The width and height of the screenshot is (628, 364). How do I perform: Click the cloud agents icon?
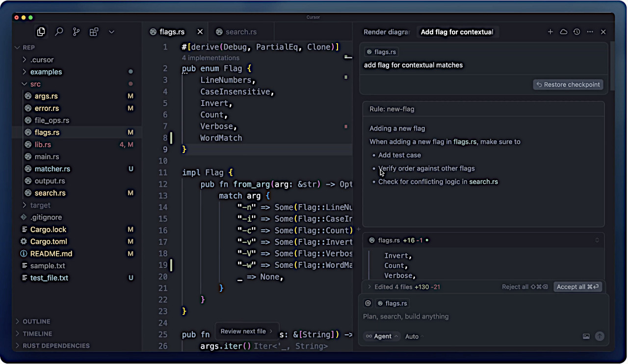click(564, 32)
